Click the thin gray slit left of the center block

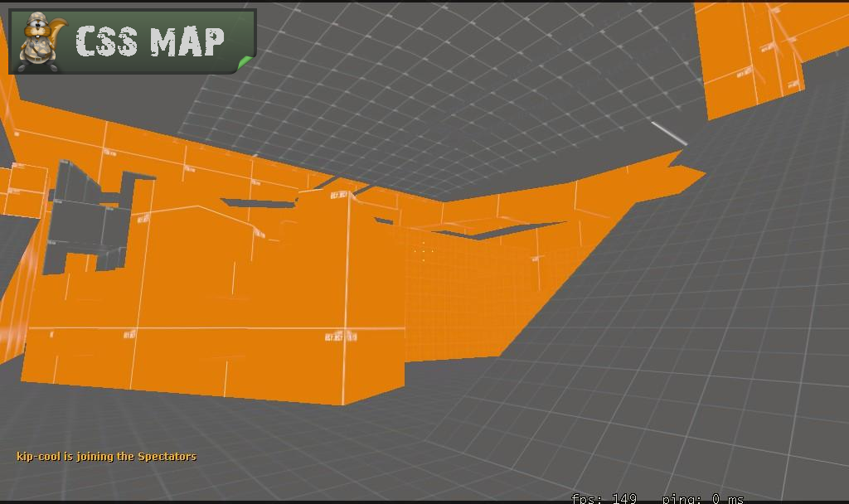pyautogui.click(x=258, y=201)
